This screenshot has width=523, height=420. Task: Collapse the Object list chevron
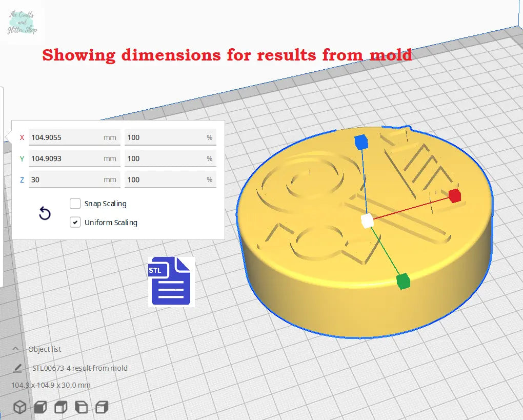tap(16, 349)
